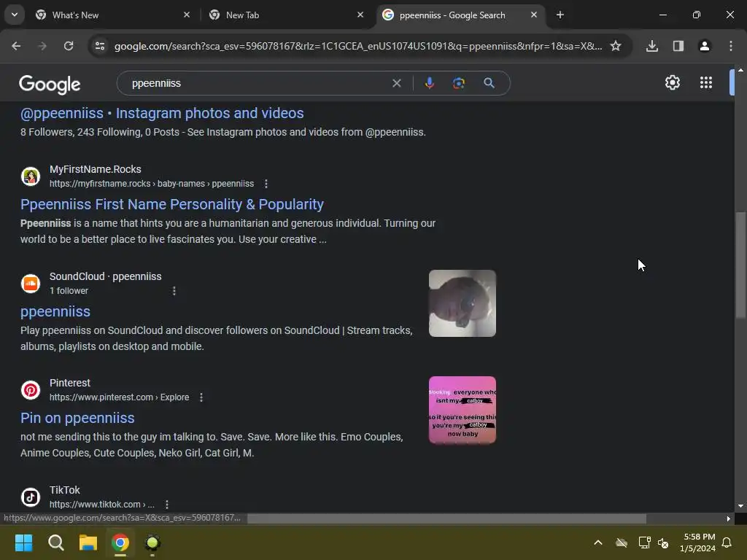The height and width of the screenshot is (560, 747).
Task: Open the Windows Start menu
Action: pyautogui.click(x=23, y=542)
